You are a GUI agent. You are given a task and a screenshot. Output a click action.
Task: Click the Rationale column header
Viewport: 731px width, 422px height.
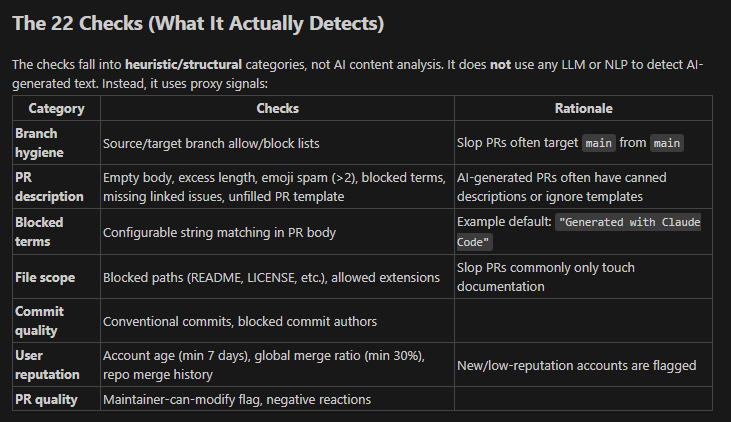[x=583, y=108]
